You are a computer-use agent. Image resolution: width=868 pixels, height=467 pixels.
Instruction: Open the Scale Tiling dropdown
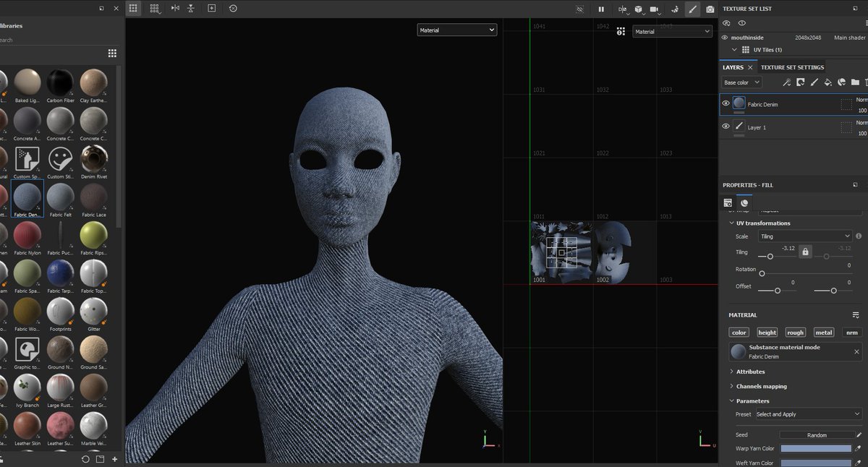tap(805, 236)
